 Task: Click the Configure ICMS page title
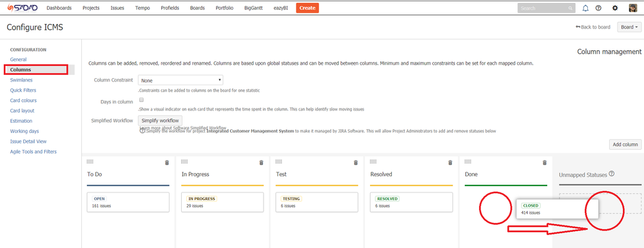35,28
